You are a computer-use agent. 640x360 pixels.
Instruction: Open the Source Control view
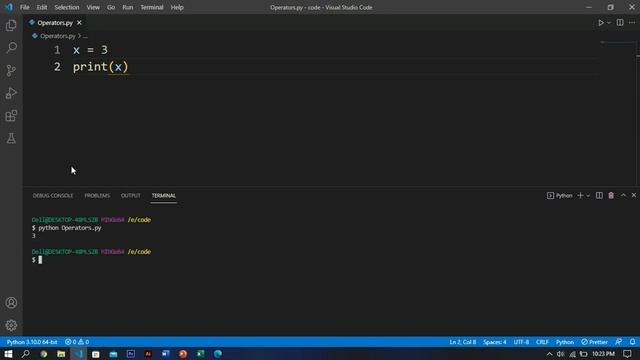[11, 71]
